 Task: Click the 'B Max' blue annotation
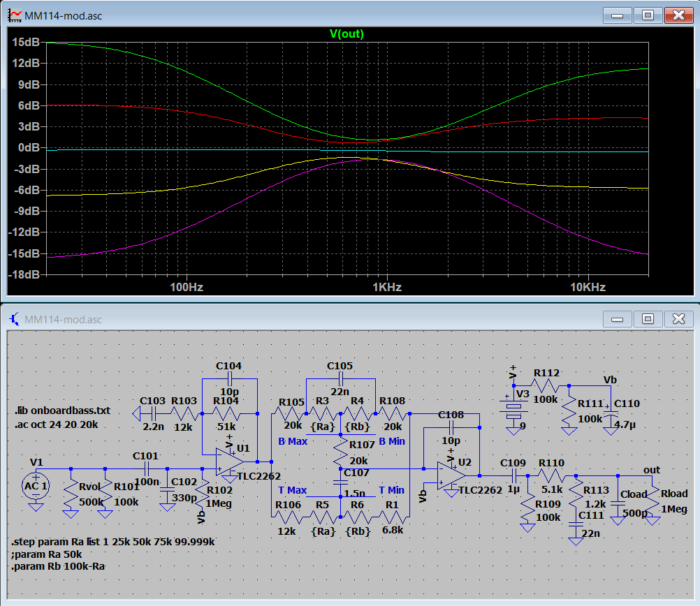[293, 441]
